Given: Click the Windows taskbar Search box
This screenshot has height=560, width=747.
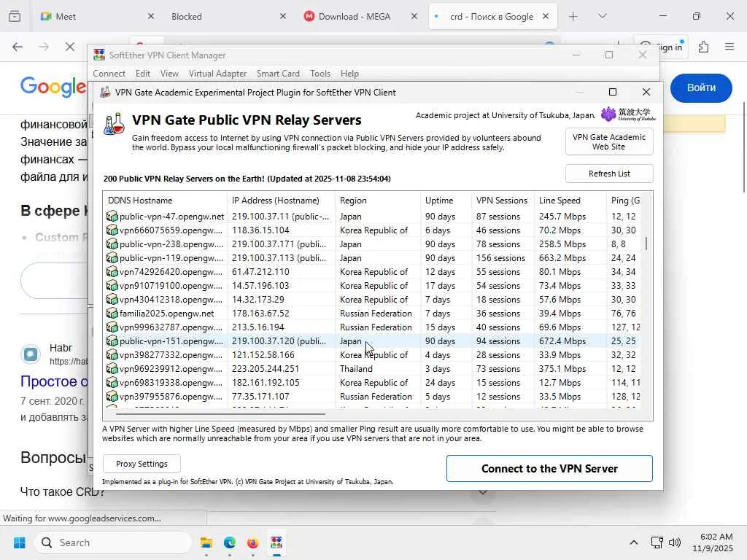Looking at the screenshot, I should click(x=113, y=542).
